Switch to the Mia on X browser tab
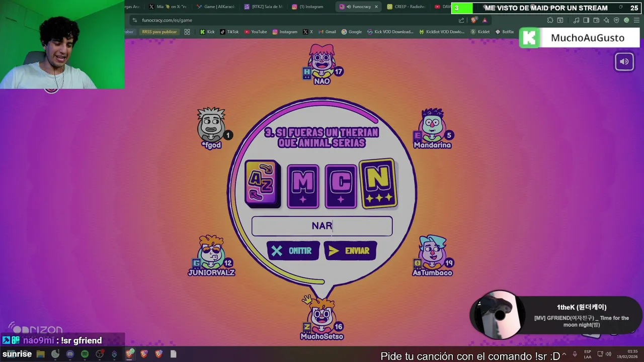The image size is (644, 362). pos(168,7)
